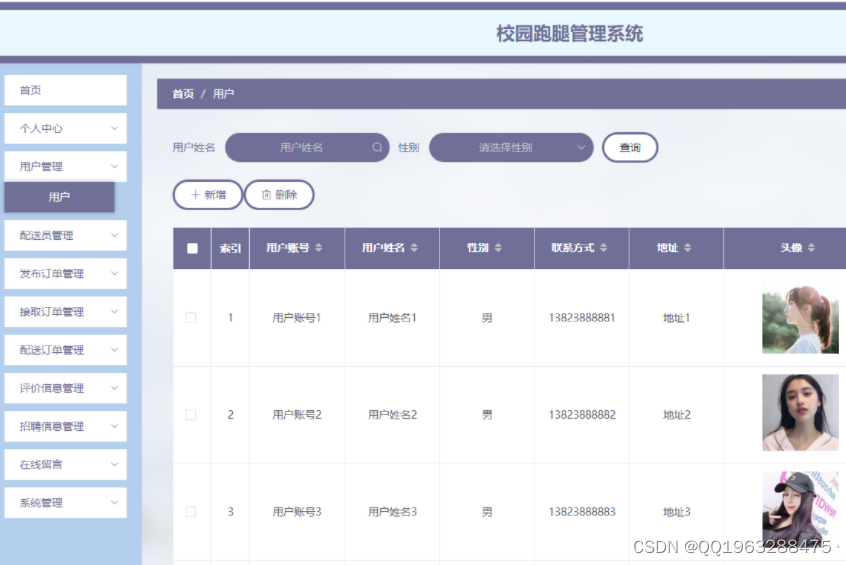The image size is (846, 565).
Task: Click cell 用户姓名2
Action: [393, 415]
